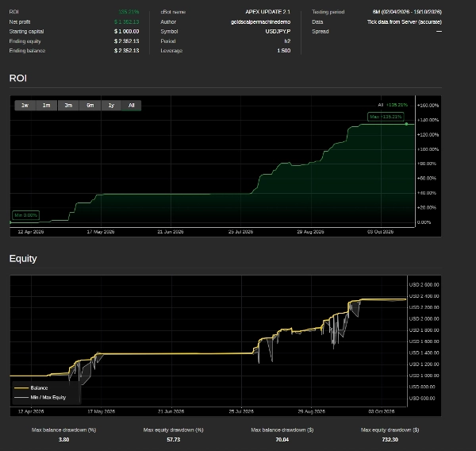Select the 3m range button
The image size is (476, 451).
(x=68, y=106)
